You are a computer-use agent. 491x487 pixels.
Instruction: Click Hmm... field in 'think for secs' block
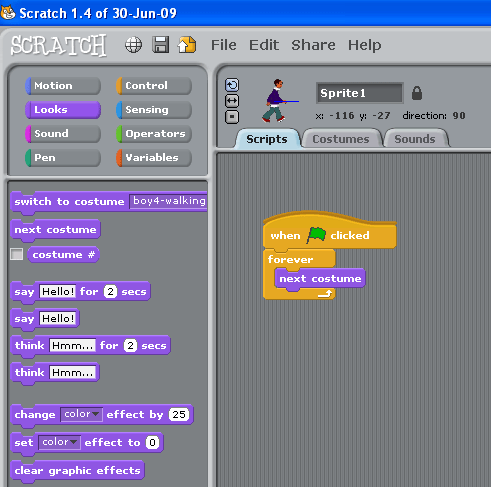(x=72, y=345)
